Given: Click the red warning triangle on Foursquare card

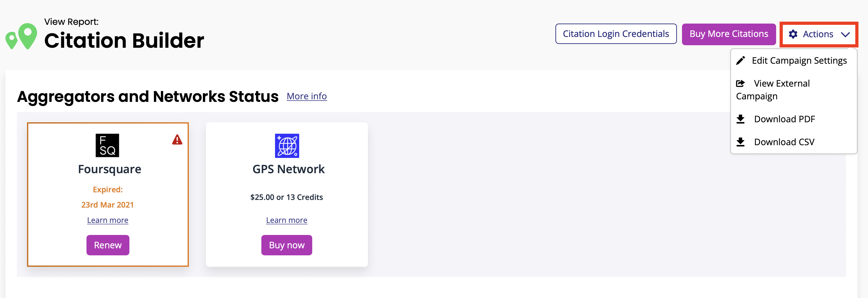Looking at the screenshot, I should [x=177, y=140].
